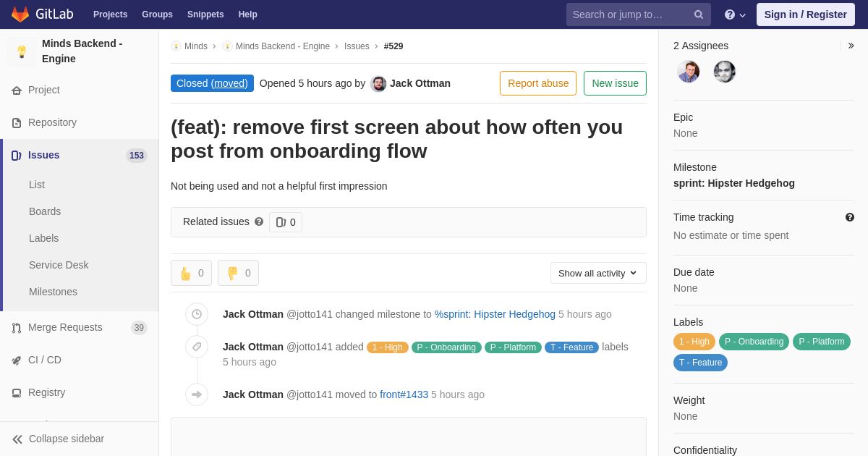Click the @jotto141 username in moved entry
This screenshot has width=868, height=456.
tap(310, 394)
